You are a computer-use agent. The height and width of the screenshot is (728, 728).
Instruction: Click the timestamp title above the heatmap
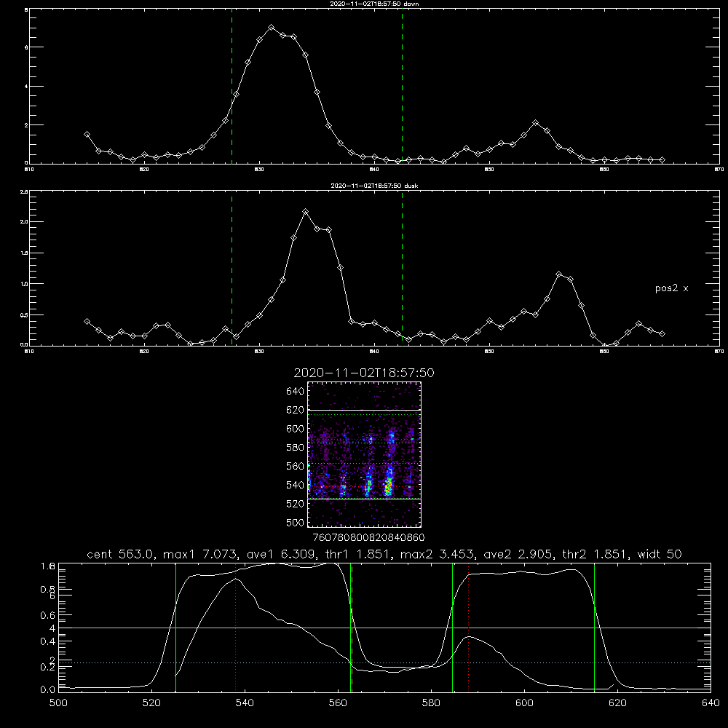(364, 373)
